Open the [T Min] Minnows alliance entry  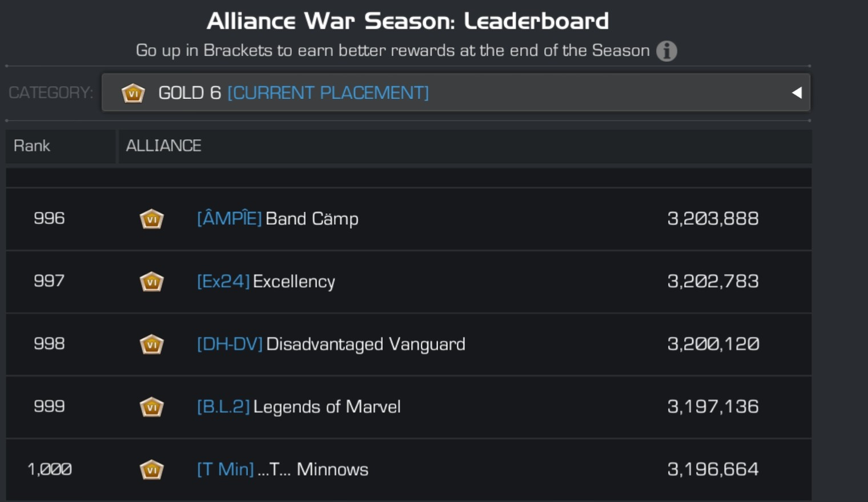pyautogui.click(x=283, y=469)
